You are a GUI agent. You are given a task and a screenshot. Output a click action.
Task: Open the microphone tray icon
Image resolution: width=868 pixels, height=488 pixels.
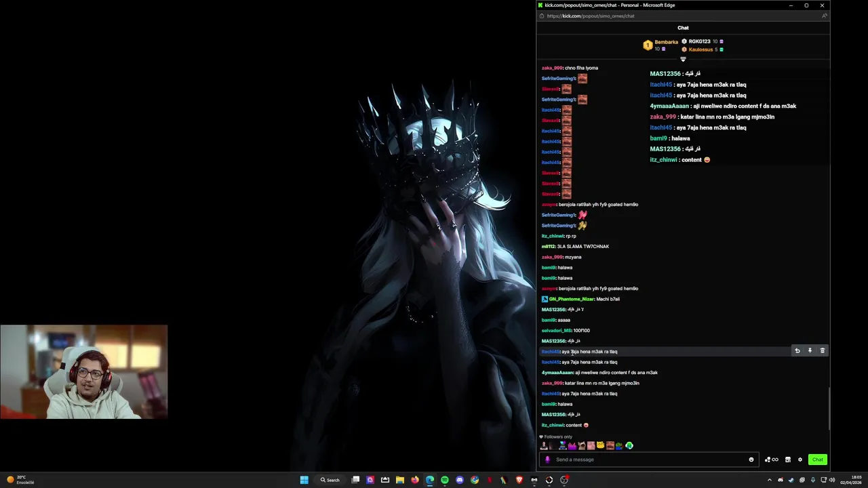pyautogui.click(x=813, y=480)
